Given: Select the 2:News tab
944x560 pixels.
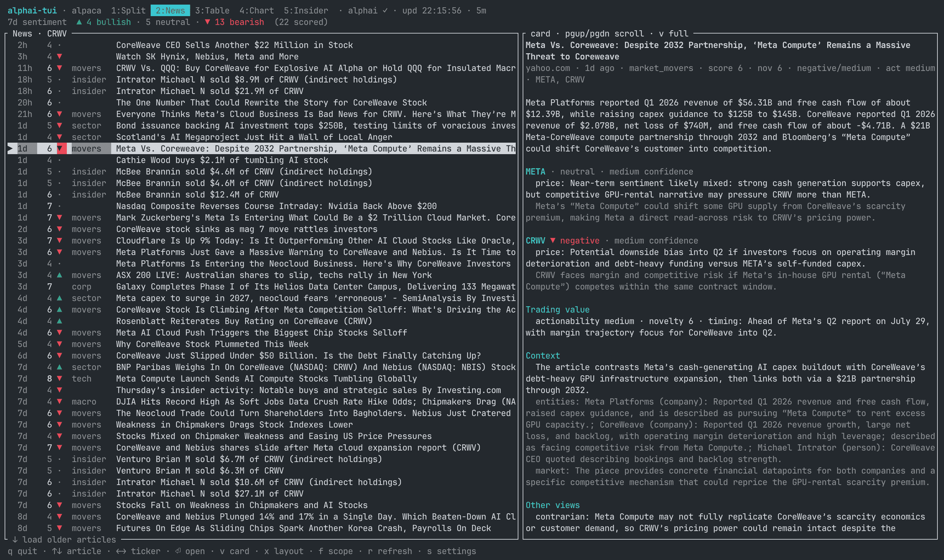Looking at the screenshot, I should coord(170,11).
